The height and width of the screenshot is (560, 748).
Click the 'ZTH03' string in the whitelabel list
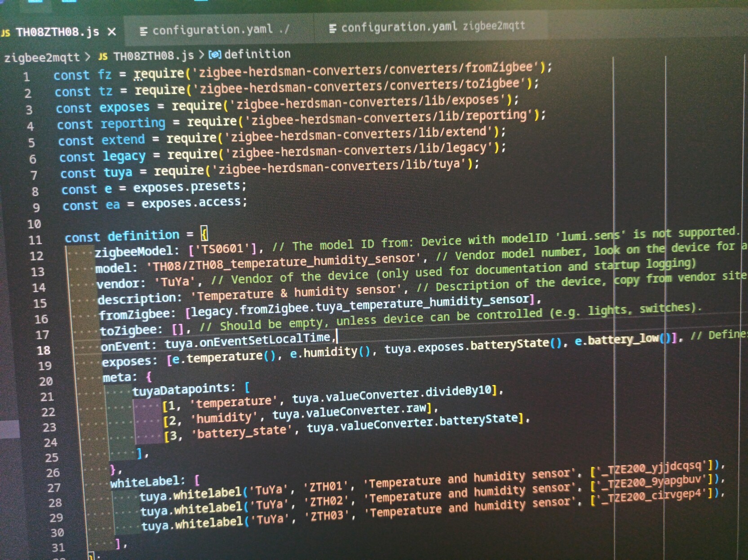tap(328, 516)
